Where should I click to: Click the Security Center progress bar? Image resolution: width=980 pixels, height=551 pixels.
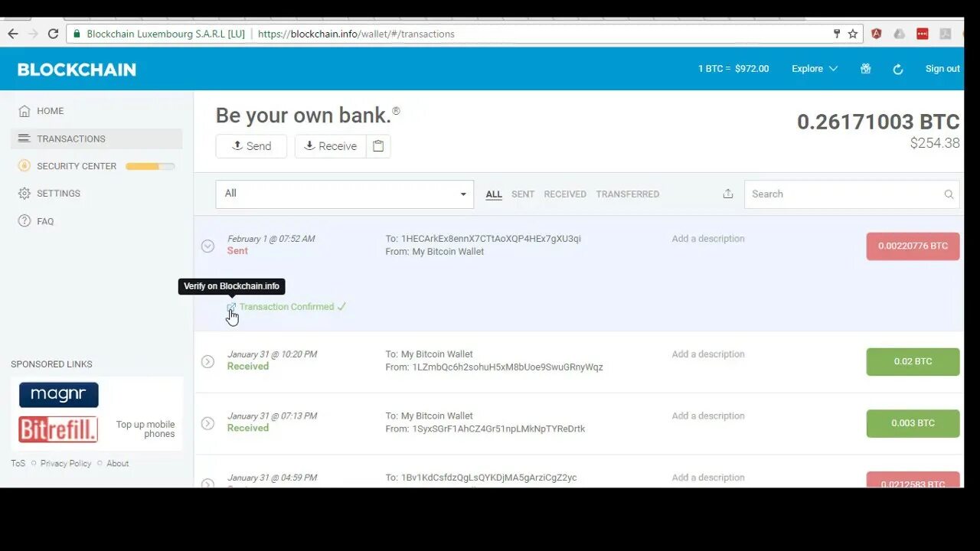coord(150,166)
